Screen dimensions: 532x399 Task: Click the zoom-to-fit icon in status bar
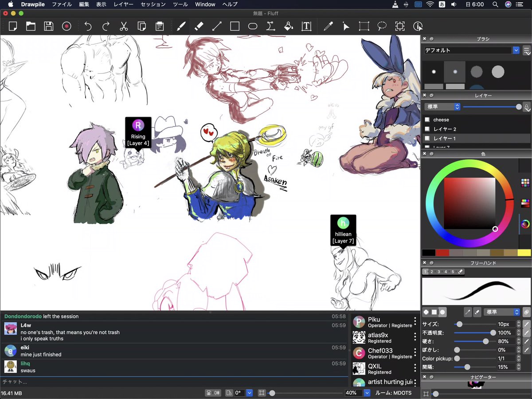[262, 393]
